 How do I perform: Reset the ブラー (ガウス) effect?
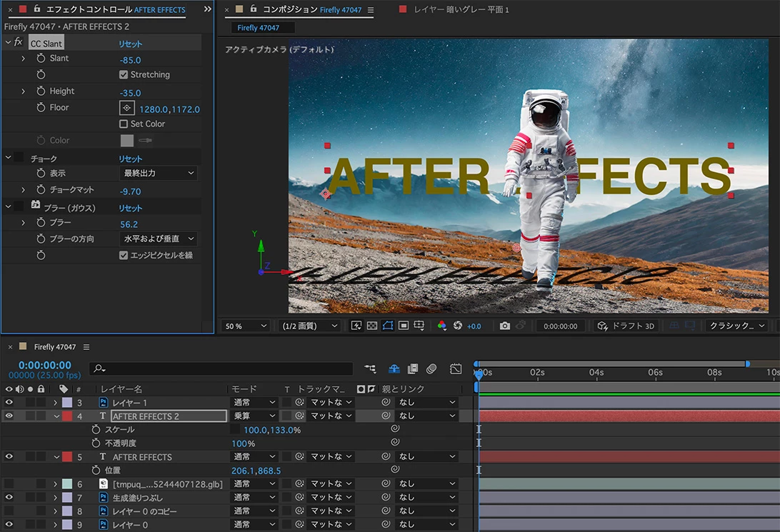130,208
